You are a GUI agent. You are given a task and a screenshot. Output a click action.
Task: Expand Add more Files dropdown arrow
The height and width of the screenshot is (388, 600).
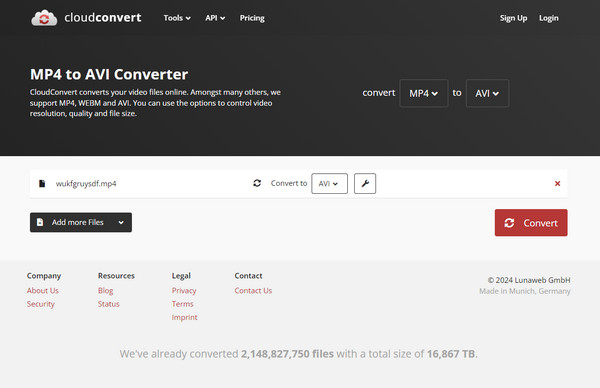coord(121,222)
